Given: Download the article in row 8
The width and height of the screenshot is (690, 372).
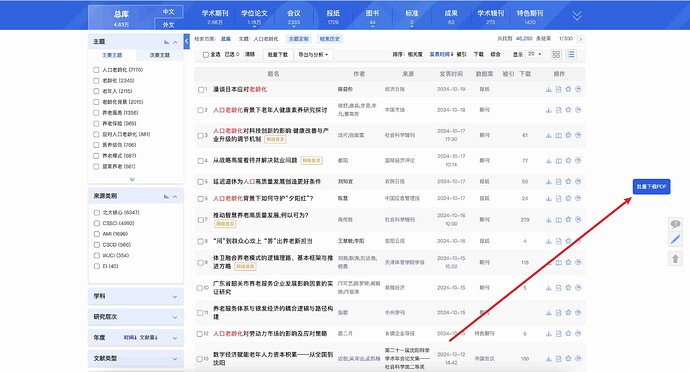Looking at the screenshot, I should pos(548,241).
